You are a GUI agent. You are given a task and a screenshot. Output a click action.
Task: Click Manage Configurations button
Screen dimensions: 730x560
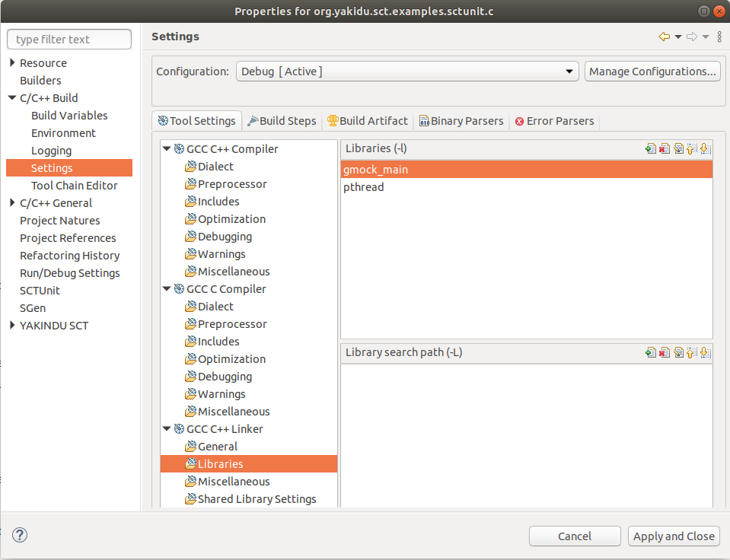(x=652, y=72)
